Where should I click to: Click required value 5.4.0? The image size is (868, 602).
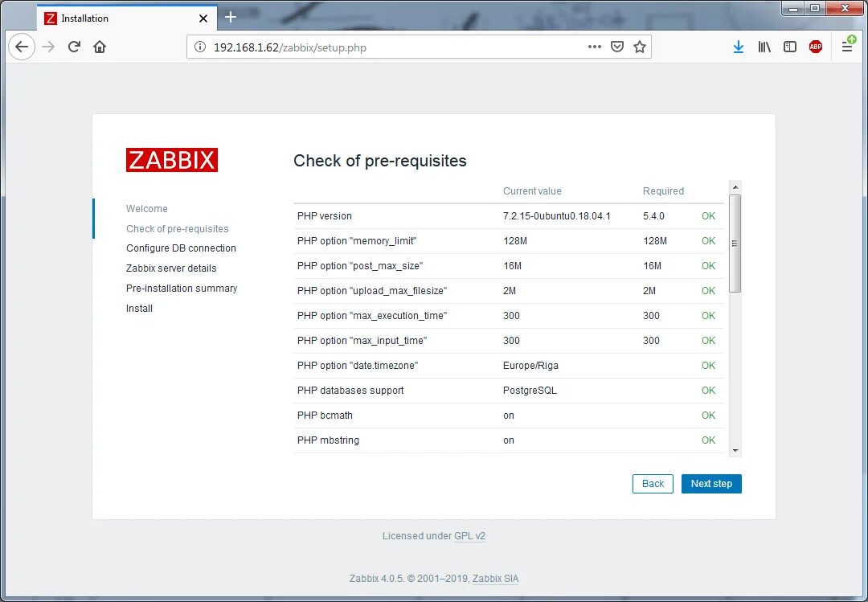pyautogui.click(x=653, y=216)
